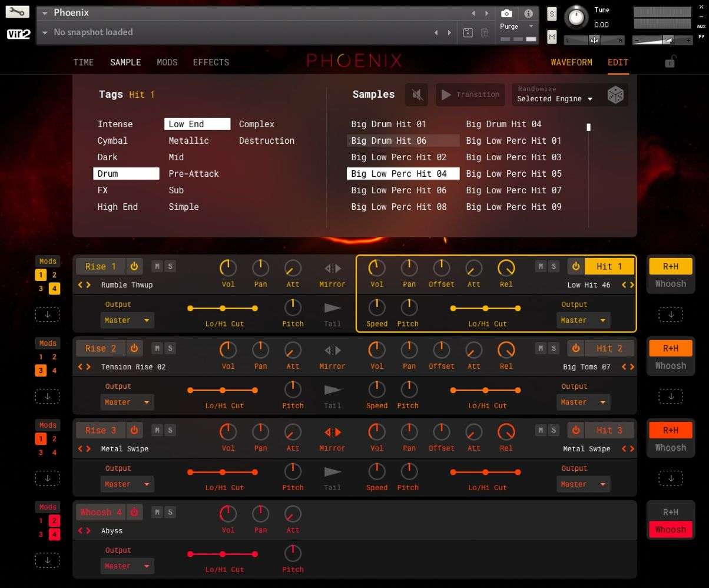Select the Big Low Perc Hit 06 sample

pos(399,190)
